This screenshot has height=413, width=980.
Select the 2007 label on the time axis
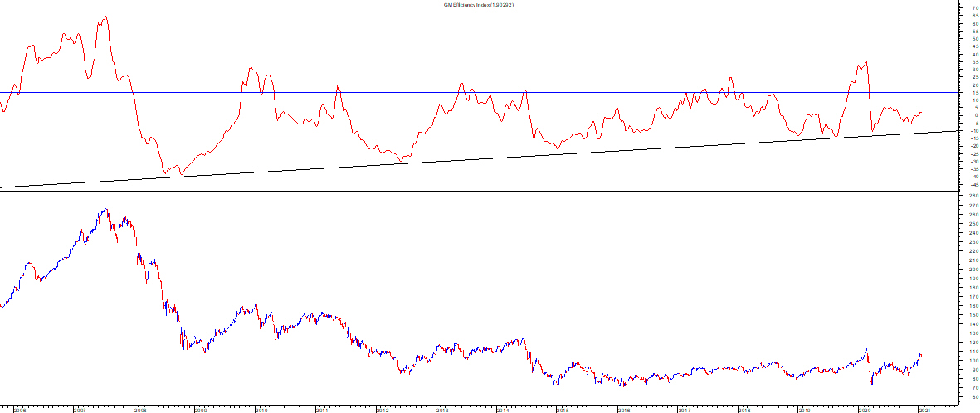(80, 410)
